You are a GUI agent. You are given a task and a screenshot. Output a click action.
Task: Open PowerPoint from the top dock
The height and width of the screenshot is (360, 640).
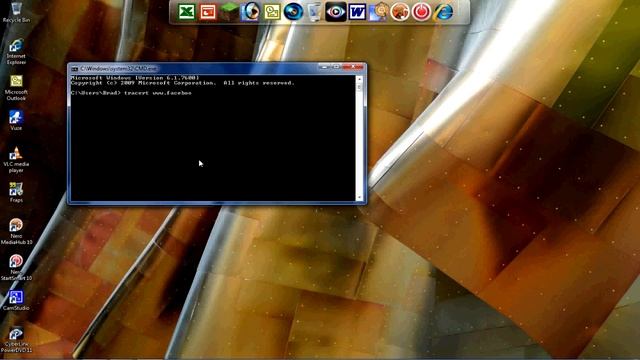[208, 11]
